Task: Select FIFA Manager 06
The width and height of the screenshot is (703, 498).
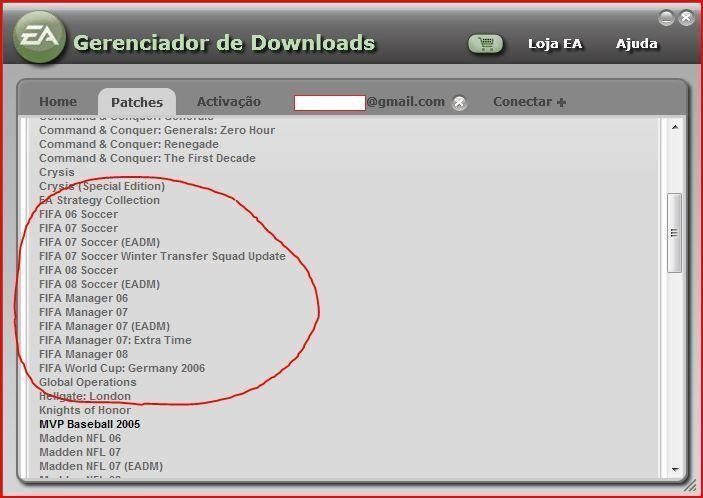Action: point(83,298)
